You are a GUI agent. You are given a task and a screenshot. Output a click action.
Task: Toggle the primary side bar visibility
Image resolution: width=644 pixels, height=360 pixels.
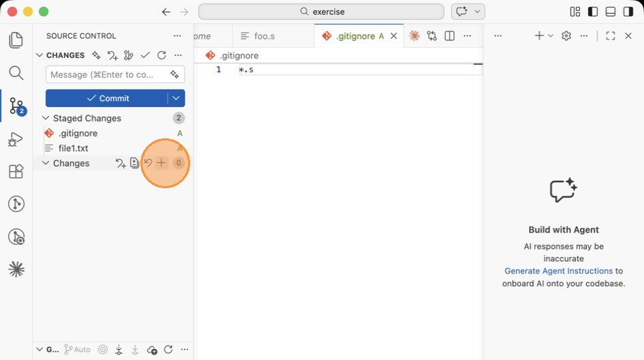tap(593, 12)
